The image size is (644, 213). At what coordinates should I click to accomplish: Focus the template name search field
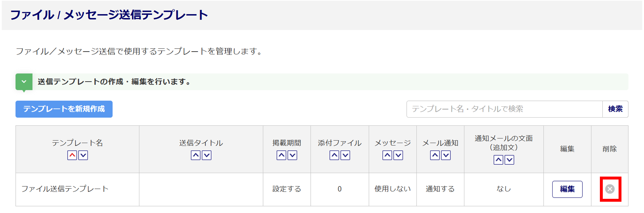click(504, 109)
